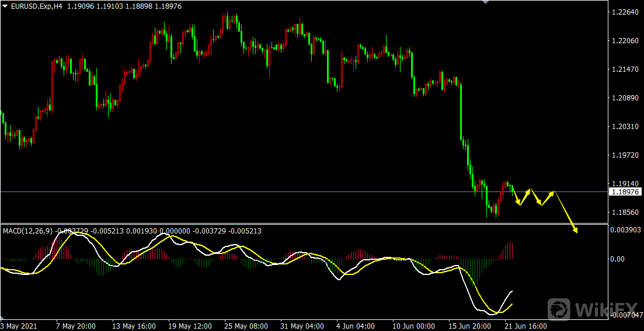The height and width of the screenshot is (331, 644).
Task: Click the 1.20310 price scale label
Action: pos(625,126)
